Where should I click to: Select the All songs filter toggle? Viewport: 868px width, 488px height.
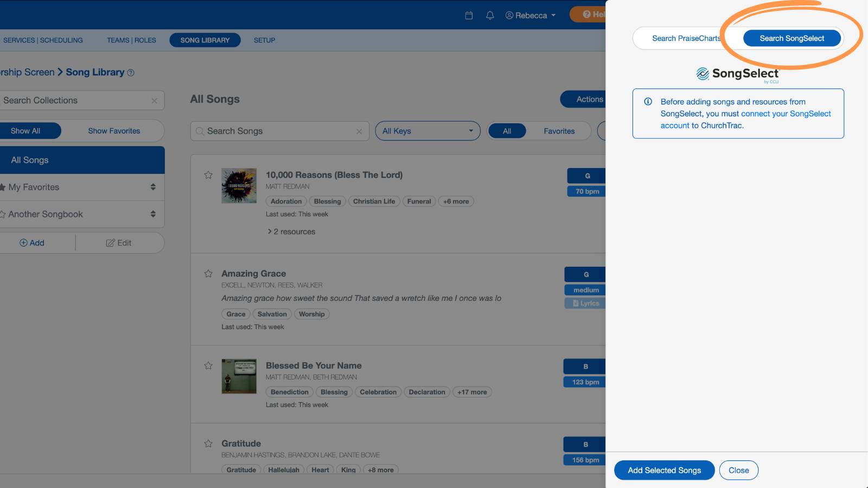[507, 131]
